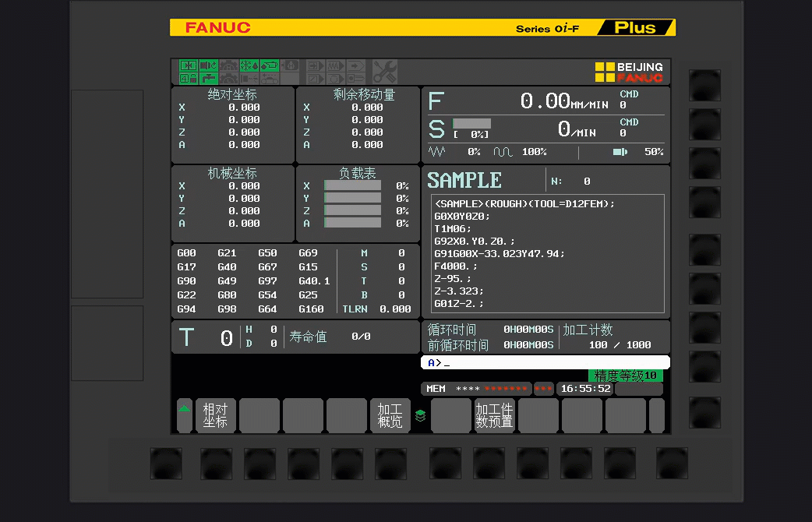The height and width of the screenshot is (522, 812).
Task: Click the green layered stack icon
Action: pos(421,415)
